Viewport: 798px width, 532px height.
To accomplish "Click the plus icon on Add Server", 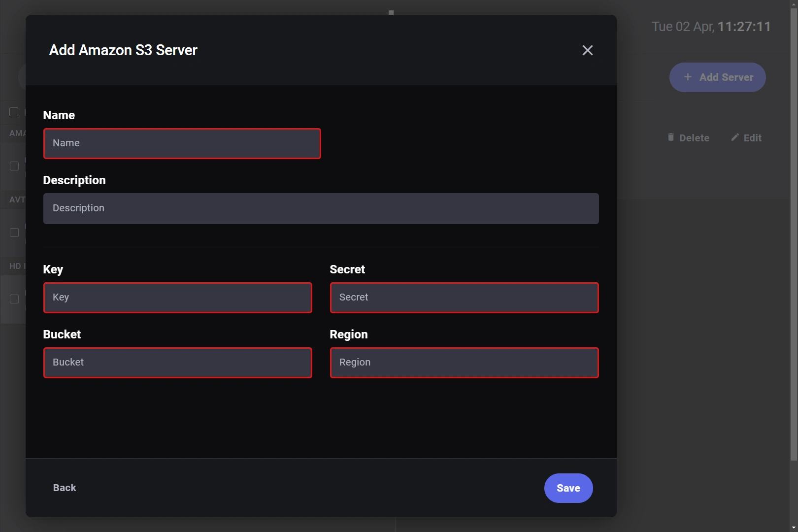I will [688, 77].
